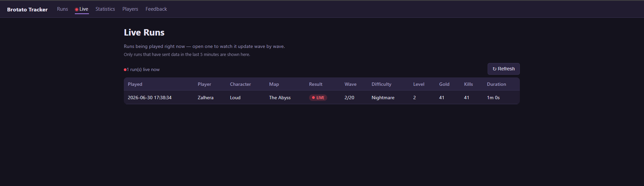
Task: Open the Statistics page
Action: click(105, 9)
